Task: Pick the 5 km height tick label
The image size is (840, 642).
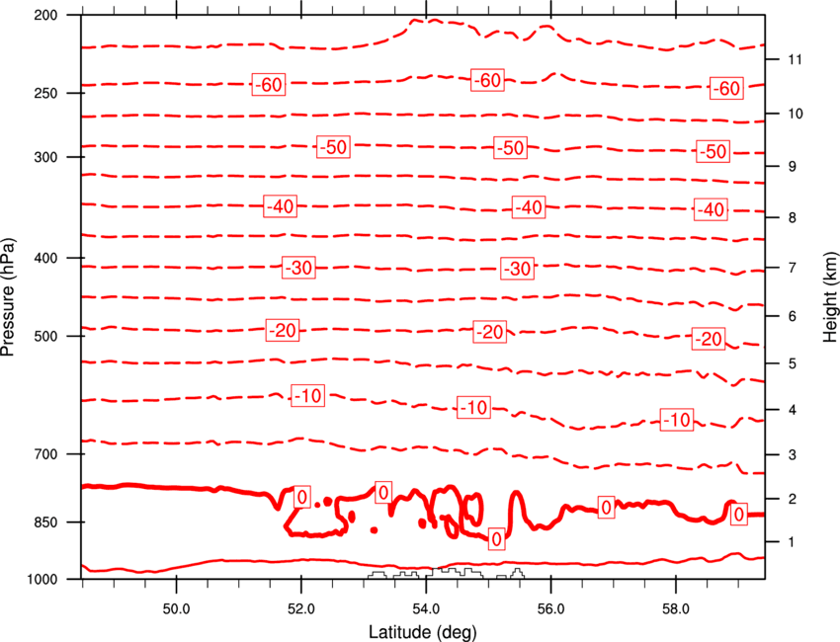Action: coord(793,363)
